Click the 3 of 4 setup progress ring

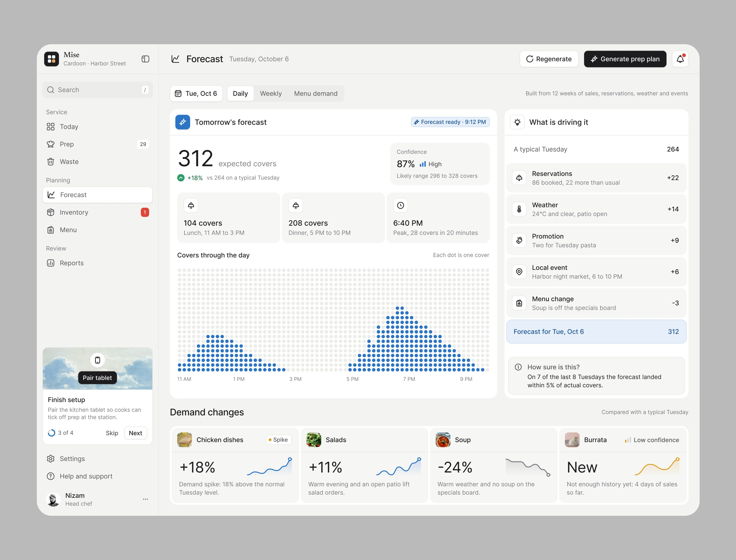[52, 433]
